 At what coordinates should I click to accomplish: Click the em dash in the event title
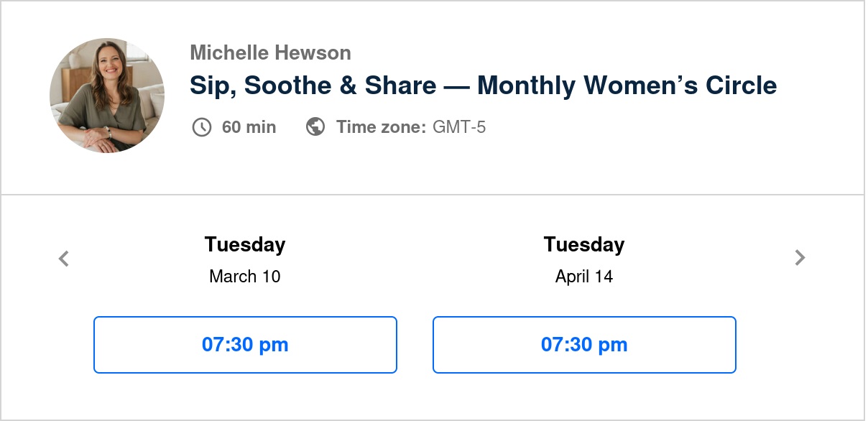(457, 86)
